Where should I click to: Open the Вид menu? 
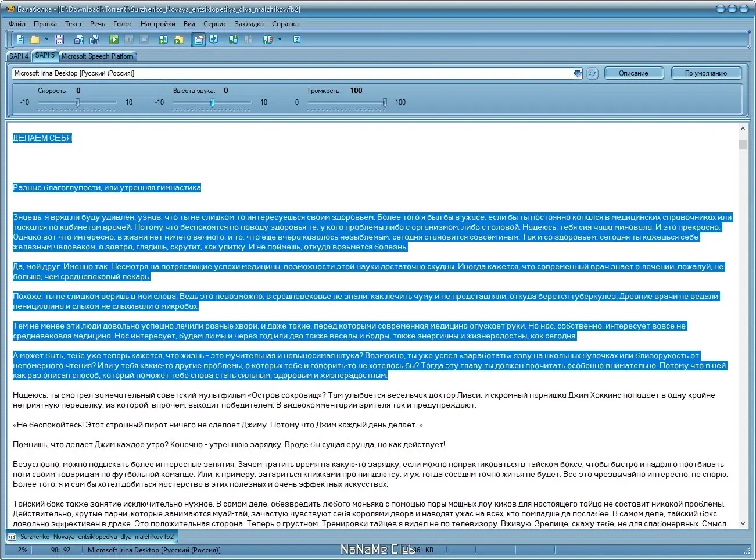click(x=189, y=24)
